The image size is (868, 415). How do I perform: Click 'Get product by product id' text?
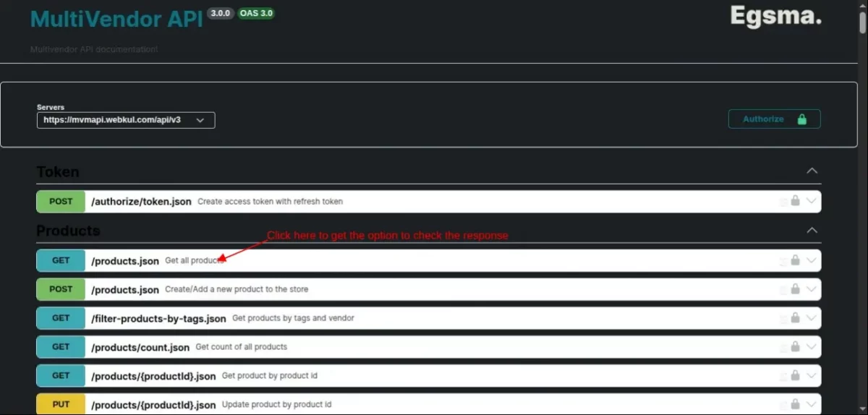coord(270,376)
